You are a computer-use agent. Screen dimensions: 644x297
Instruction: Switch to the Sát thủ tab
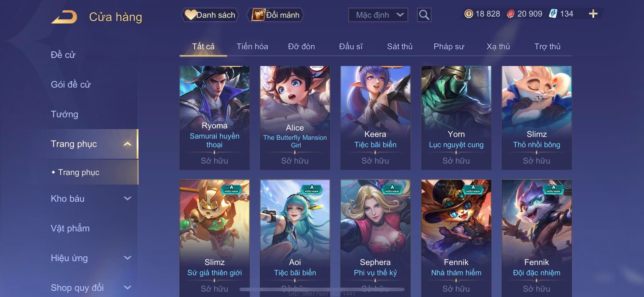click(400, 46)
